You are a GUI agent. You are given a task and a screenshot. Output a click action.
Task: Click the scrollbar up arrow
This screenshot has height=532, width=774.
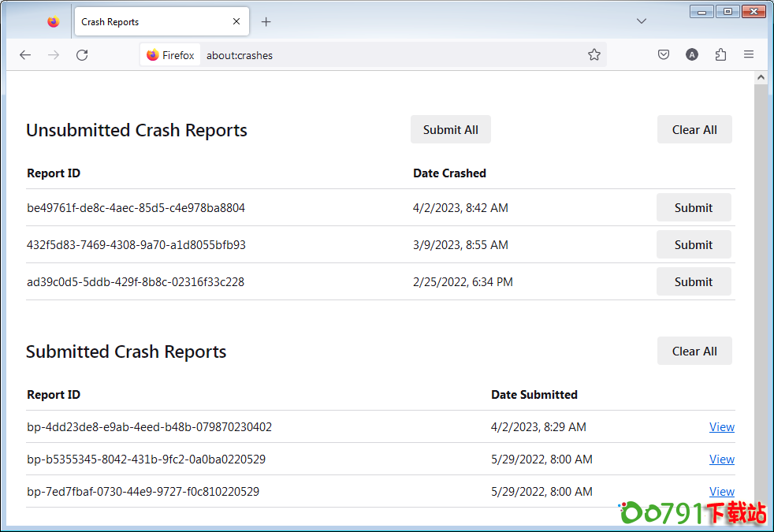click(x=761, y=78)
